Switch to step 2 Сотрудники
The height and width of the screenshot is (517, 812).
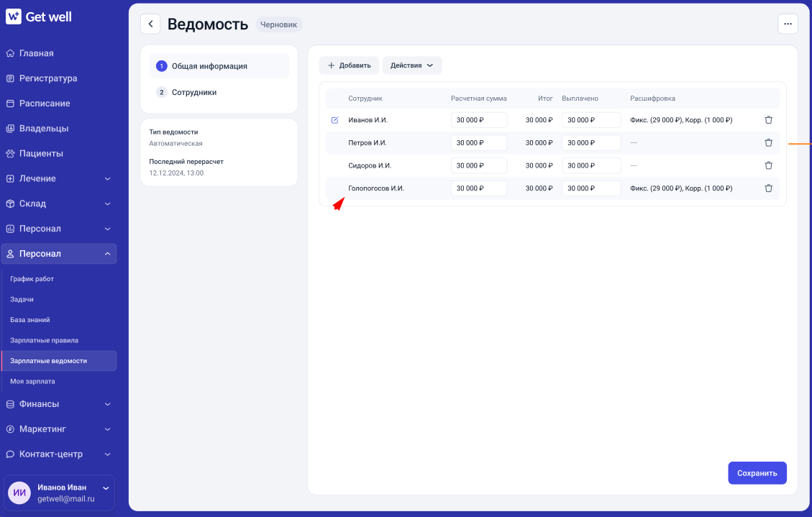tap(219, 92)
